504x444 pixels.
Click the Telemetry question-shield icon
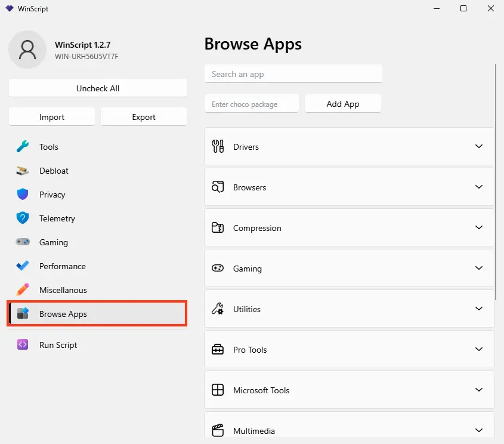tap(23, 218)
